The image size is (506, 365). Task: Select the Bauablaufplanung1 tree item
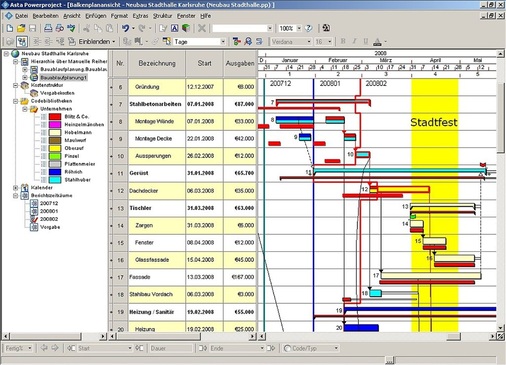[63, 78]
